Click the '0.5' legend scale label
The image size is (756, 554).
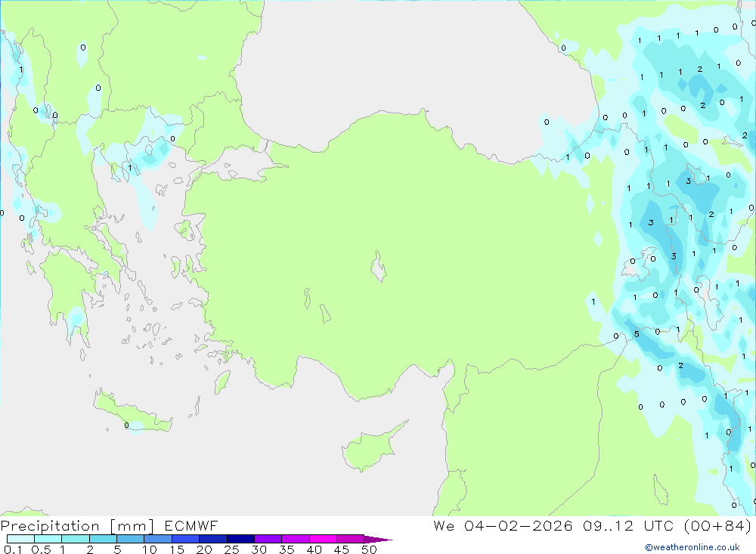click(x=41, y=549)
